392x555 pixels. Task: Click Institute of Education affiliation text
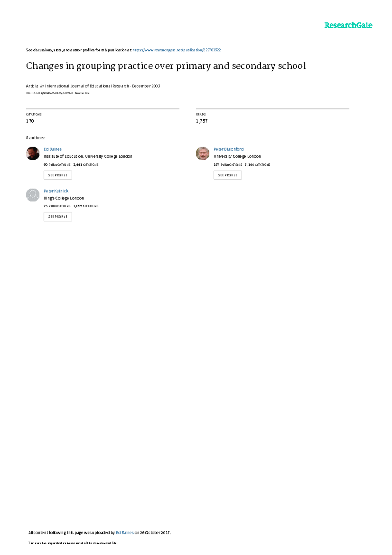click(x=88, y=156)
